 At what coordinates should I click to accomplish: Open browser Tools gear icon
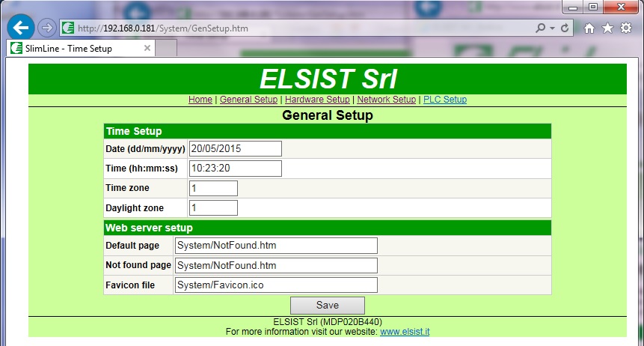[x=626, y=28]
